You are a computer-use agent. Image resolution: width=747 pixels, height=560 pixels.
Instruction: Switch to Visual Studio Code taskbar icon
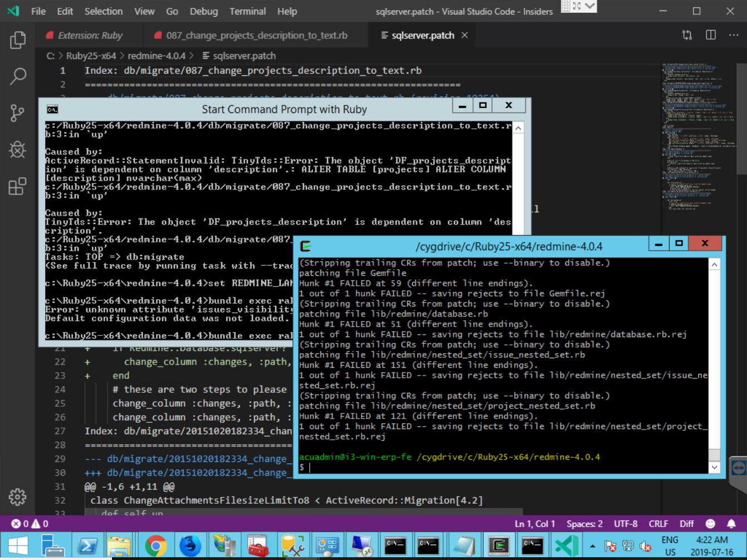click(x=567, y=546)
